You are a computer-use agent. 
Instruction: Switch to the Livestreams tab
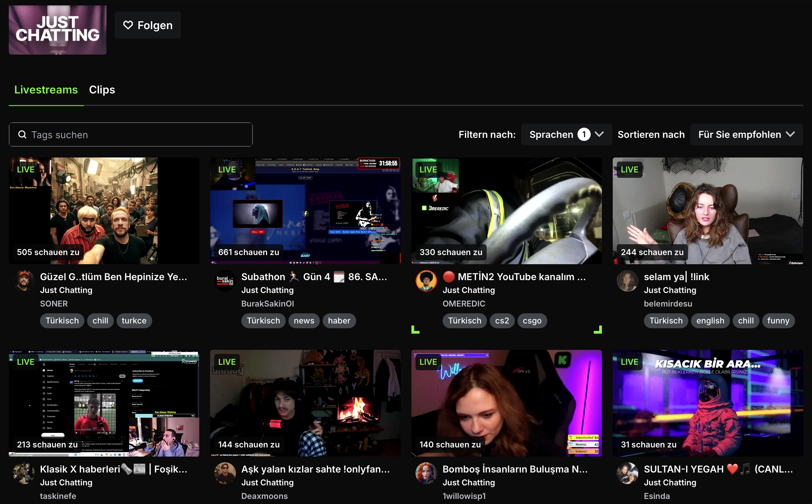46,90
